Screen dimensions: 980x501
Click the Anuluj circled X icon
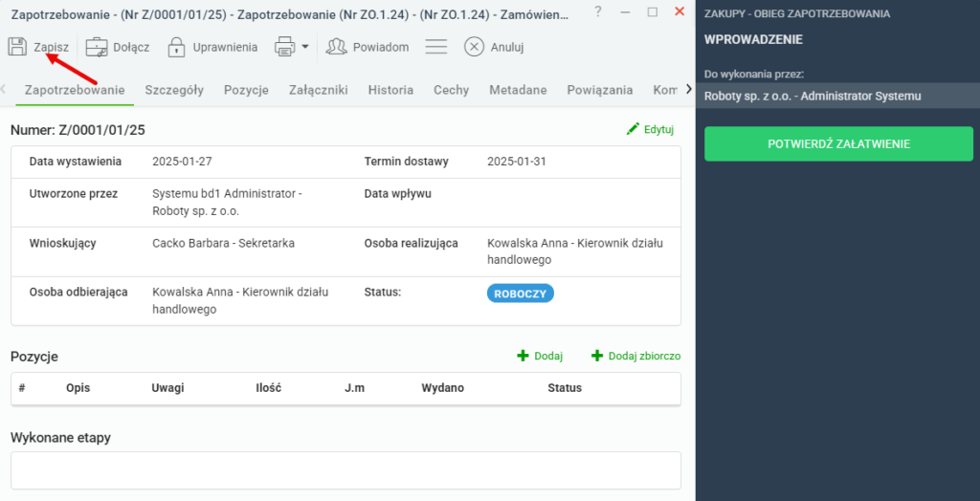coord(475,47)
